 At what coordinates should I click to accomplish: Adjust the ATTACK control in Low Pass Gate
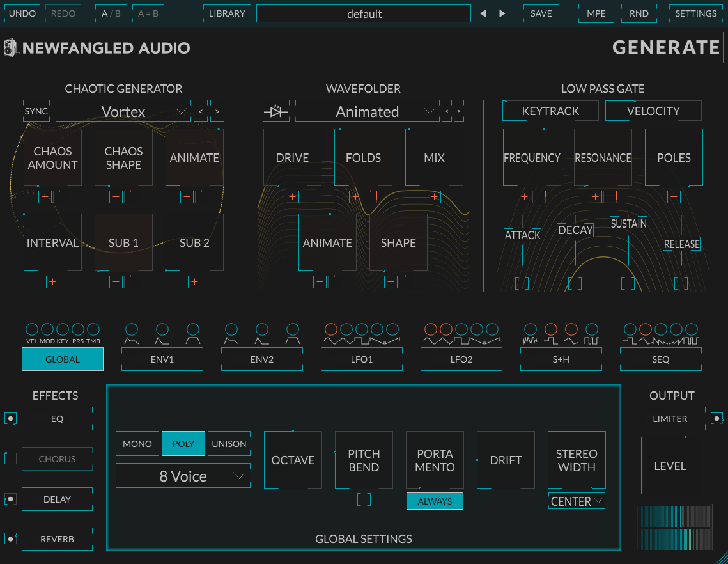(522, 235)
